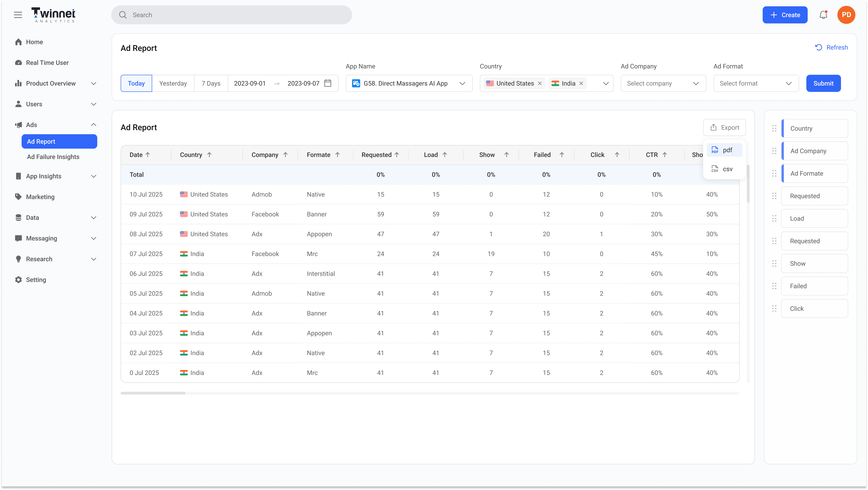Screen dimensions: 868x490
Task: Grab drag handle beside Click field
Action: click(x=774, y=309)
